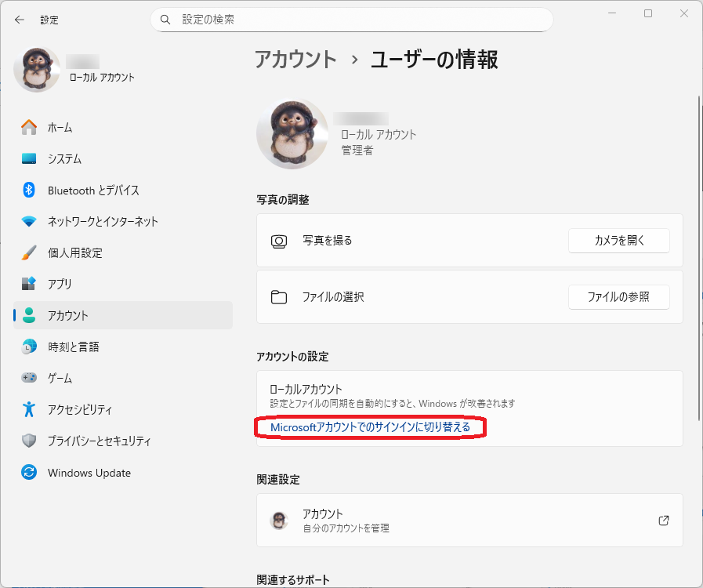This screenshot has height=588, width=703.
Task: Click the アプリ squares icon
Action: click(29, 284)
